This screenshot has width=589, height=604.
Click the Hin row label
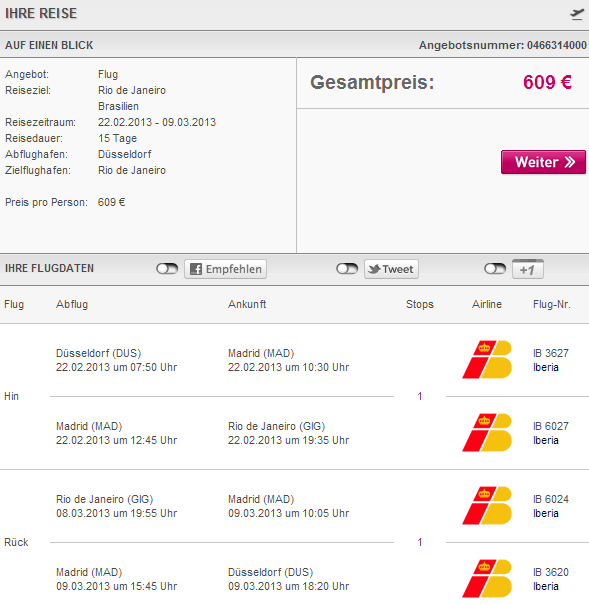[x=11, y=396]
